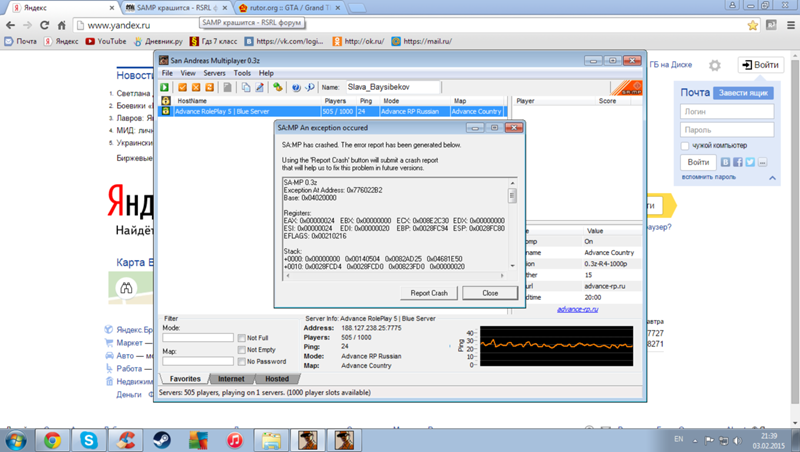800x452 pixels.
Task: Open the View menu in SA-MP
Action: 188,73
